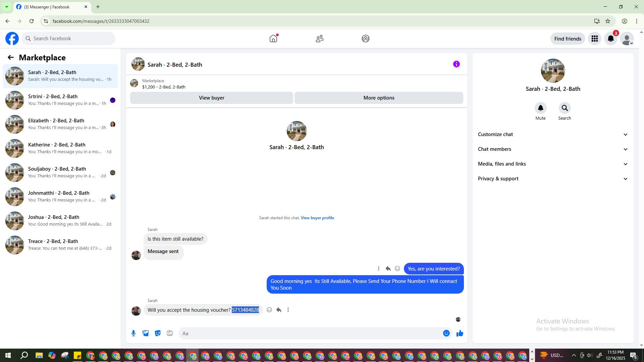Screen dimensions: 644x362
Task: Click the View buyer button
Action: 212,98
